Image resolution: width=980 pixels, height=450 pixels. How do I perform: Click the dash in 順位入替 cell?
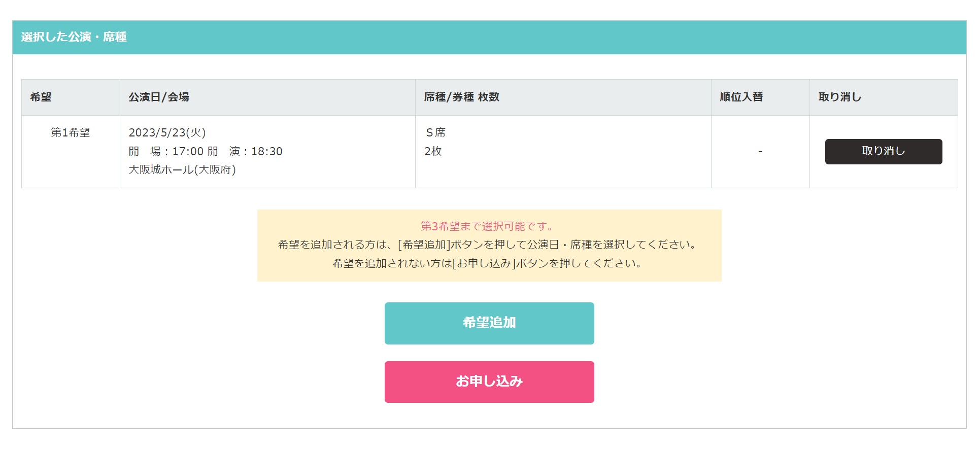tap(760, 152)
